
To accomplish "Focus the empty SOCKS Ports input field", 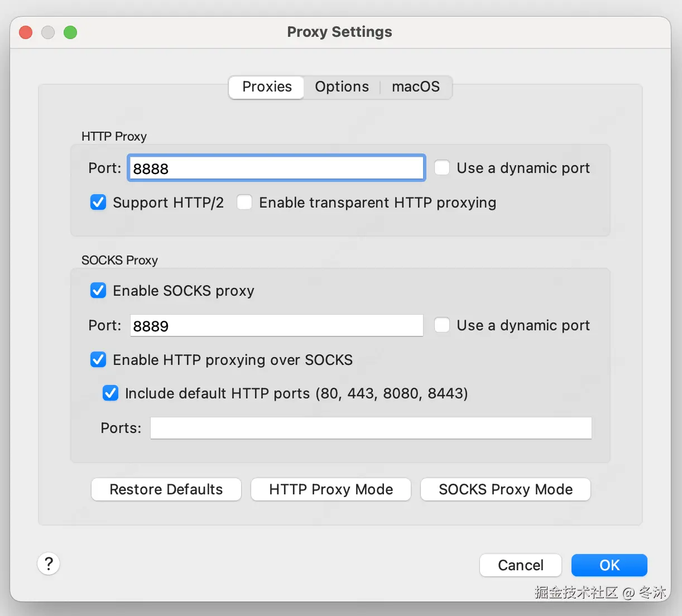I will [x=371, y=428].
